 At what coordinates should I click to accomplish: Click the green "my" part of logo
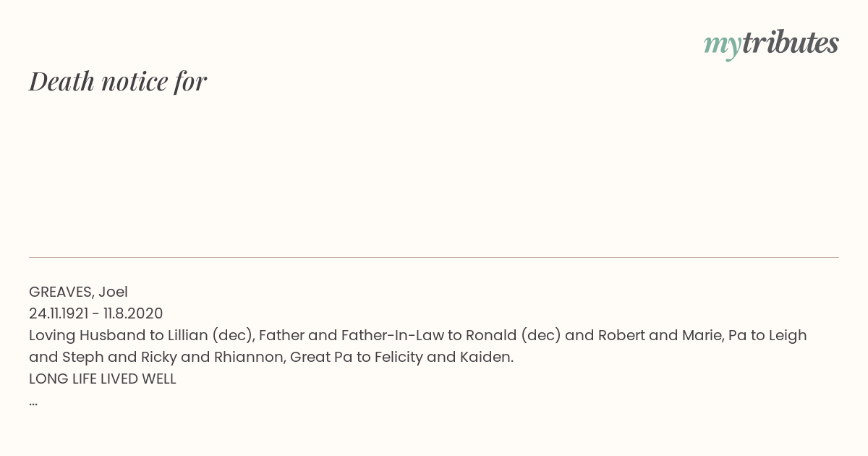pyautogui.click(x=723, y=46)
